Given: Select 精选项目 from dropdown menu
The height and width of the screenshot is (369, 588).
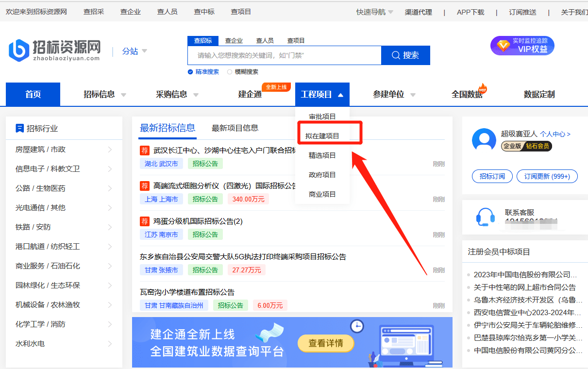Looking at the screenshot, I should [322, 155].
